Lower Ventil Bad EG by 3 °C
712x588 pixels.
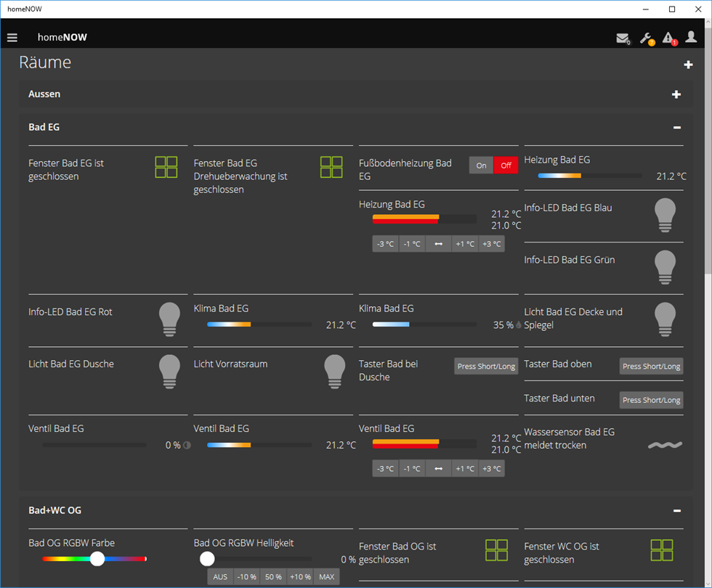(x=386, y=469)
